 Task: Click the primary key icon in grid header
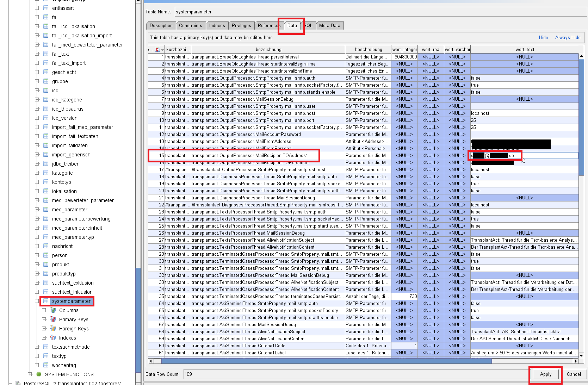point(157,50)
